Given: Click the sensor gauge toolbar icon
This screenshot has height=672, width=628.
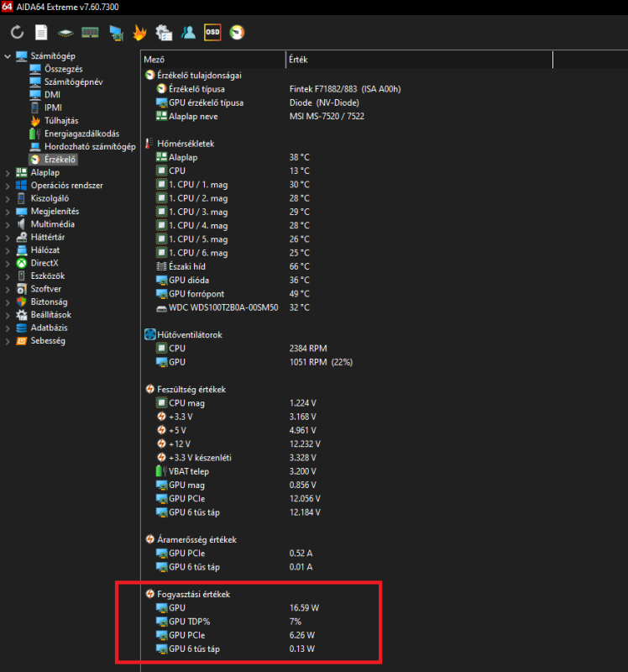Looking at the screenshot, I should 237,32.
